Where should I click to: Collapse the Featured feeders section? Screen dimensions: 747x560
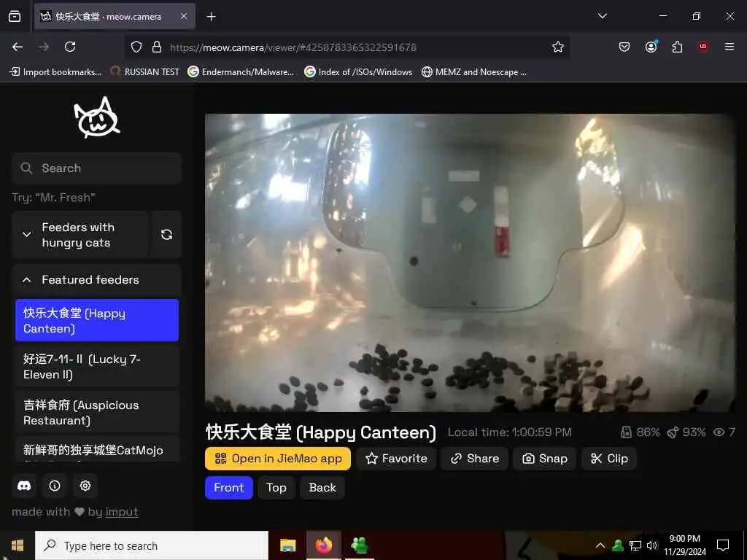[x=97, y=280]
